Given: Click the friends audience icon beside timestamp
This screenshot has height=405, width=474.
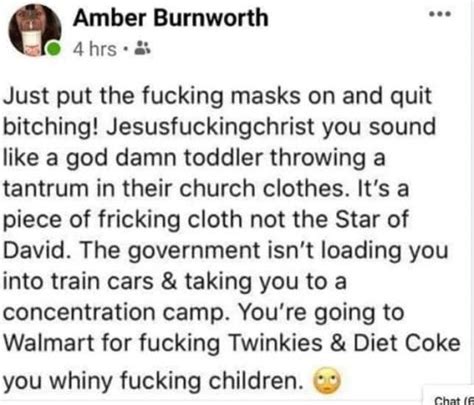Looking at the screenshot, I should 142,49.
